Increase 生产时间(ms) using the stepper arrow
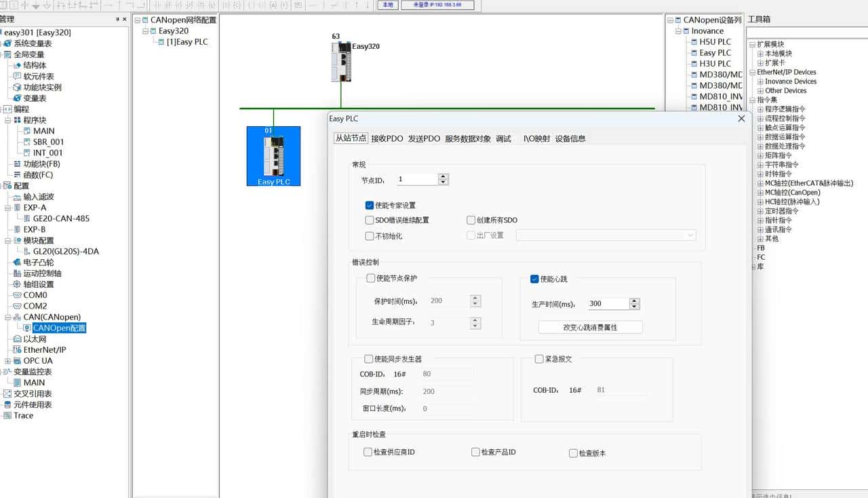This screenshot has height=498, width=868. pyautogui.click(x=634, y=301)
